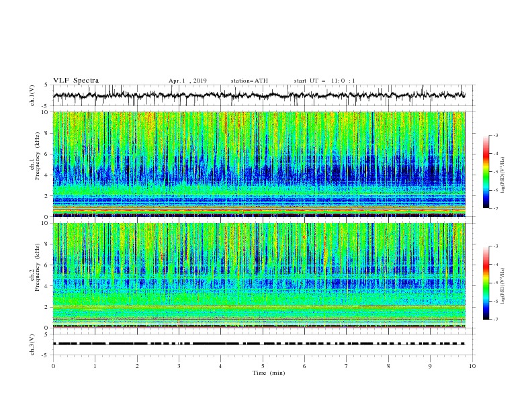Screen dimensions: 532x411
Task: Click the "-7" value on ch.2 color bar
Action: click(x=495, y=319)
